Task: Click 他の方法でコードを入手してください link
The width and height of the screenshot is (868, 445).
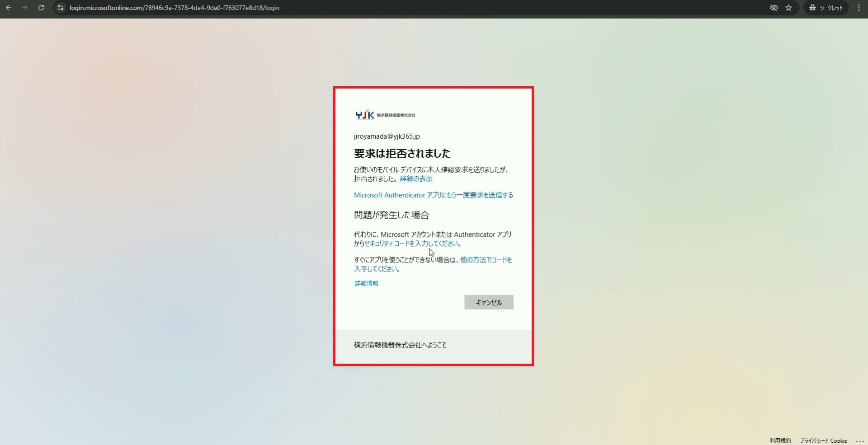Action: 486,260
